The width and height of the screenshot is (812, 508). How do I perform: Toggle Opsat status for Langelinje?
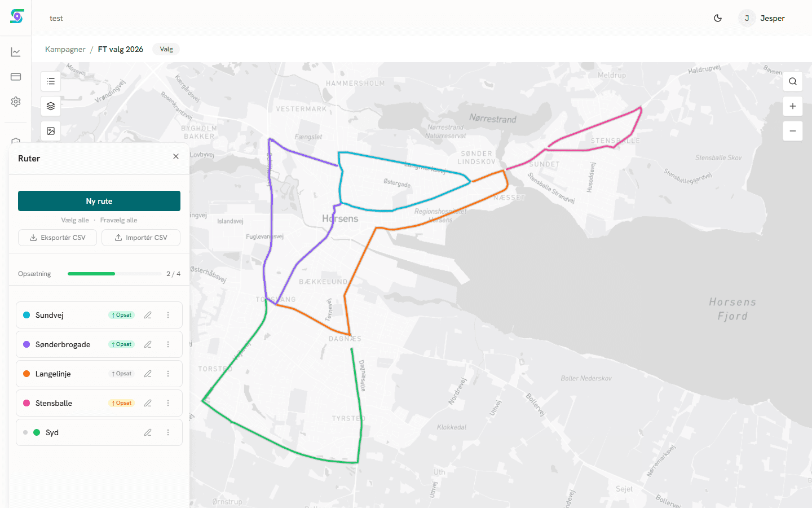click(x=121, y=374)
